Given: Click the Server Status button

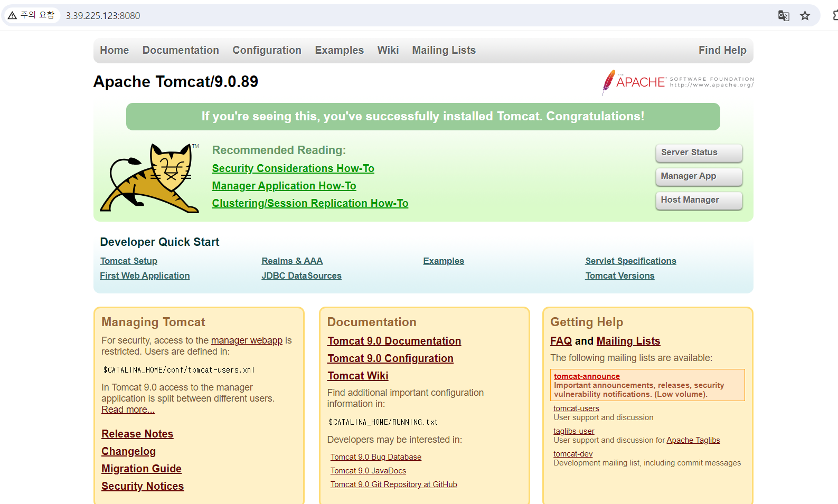Looking at the screenshot, I should coord(699,153).
